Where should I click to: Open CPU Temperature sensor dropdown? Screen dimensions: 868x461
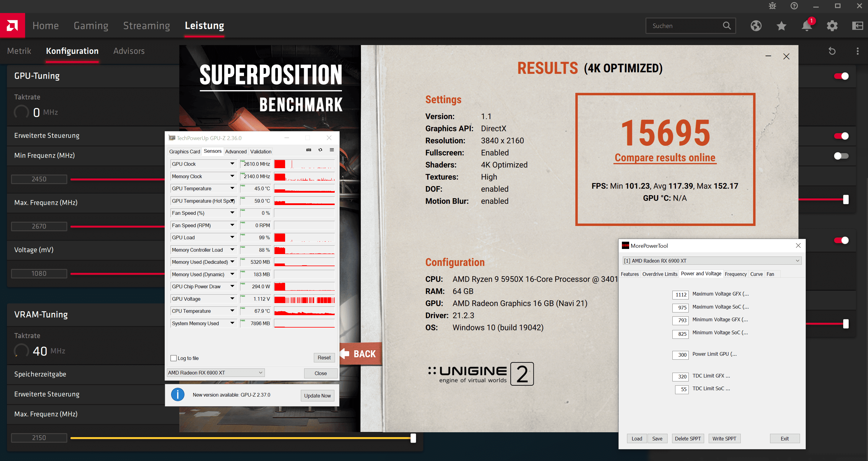click(232, 311)
